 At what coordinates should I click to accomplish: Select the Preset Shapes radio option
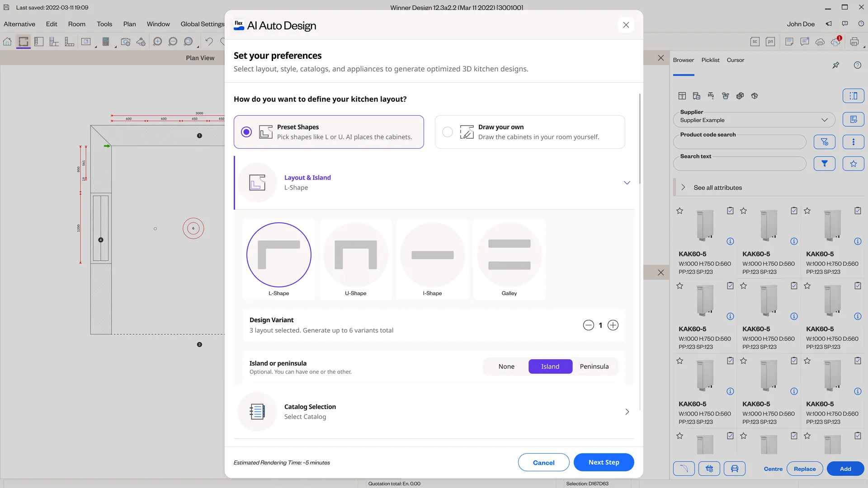click(246, 132)
